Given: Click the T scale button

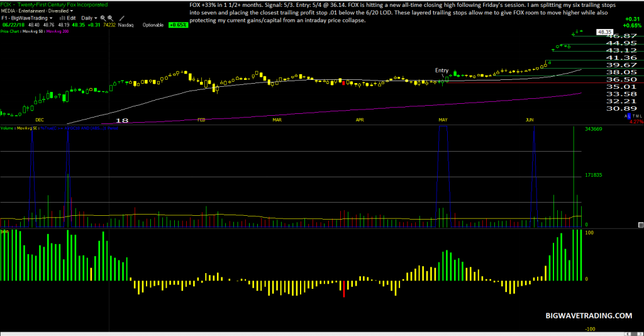Looking at the screenshot, I should tap(633, 116).
